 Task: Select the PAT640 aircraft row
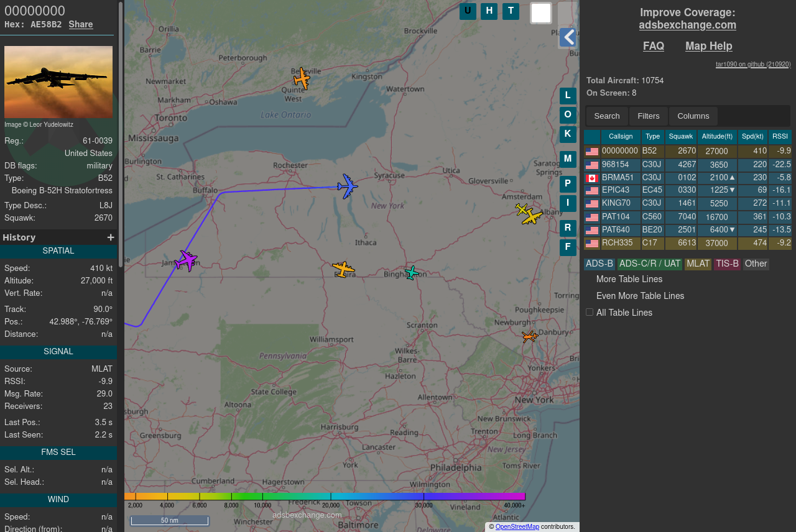(x=688, y=230)
